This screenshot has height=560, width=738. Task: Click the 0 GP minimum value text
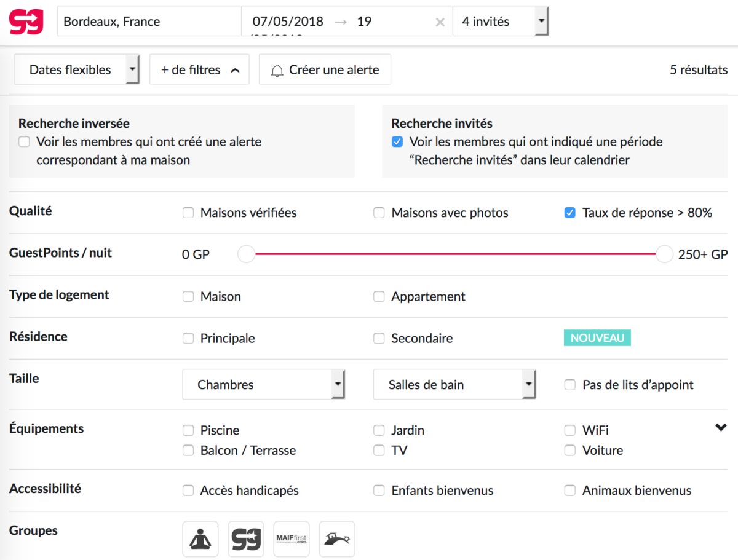pyautogui.click(x=196, y=254)
